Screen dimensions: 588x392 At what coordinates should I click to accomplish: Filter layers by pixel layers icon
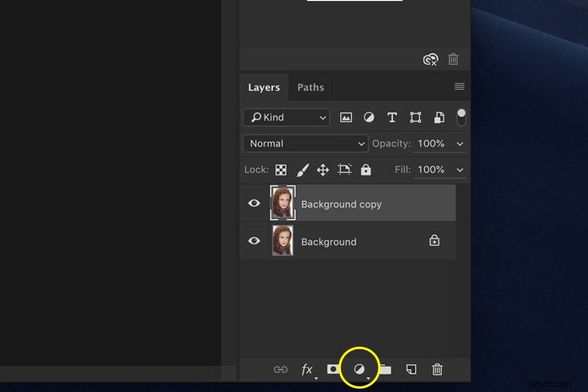click(346, 118)
